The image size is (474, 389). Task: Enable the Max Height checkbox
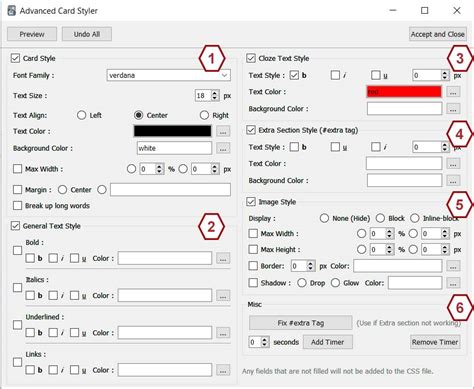pyautogui.click(x=253, y=249)
